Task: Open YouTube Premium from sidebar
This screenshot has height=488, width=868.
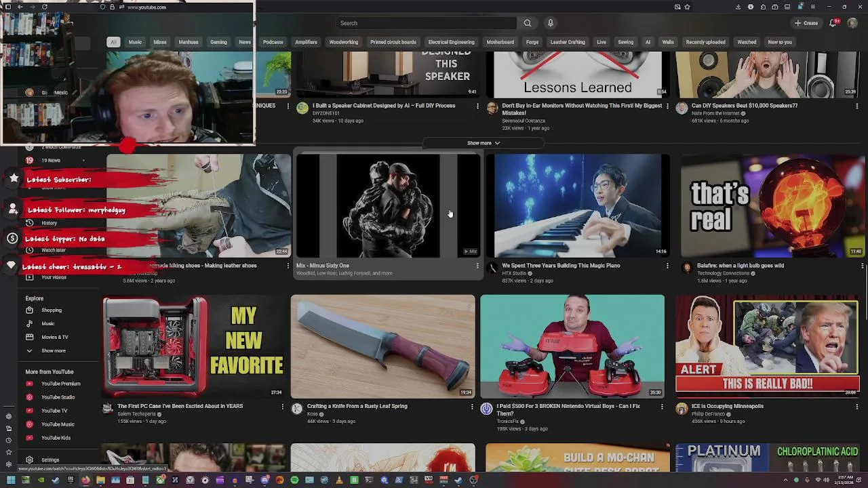Action: (60, 384)
